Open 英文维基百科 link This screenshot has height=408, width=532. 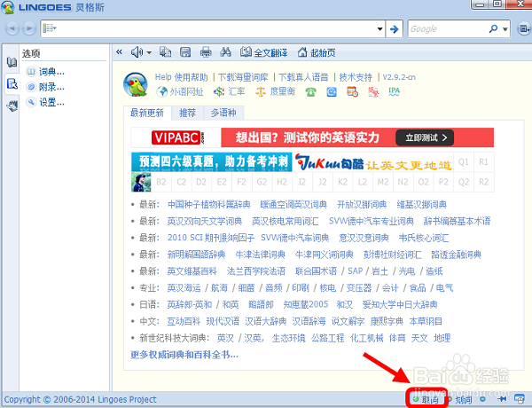192,271
